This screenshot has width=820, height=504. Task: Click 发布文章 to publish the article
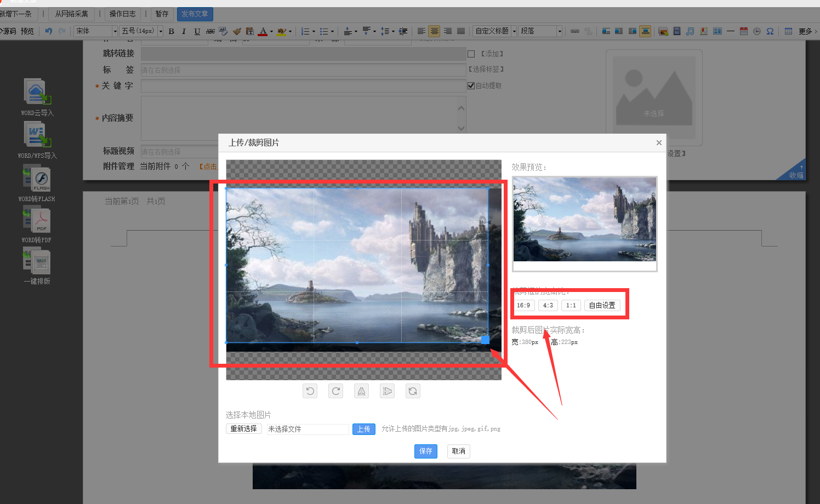[195, 14]
